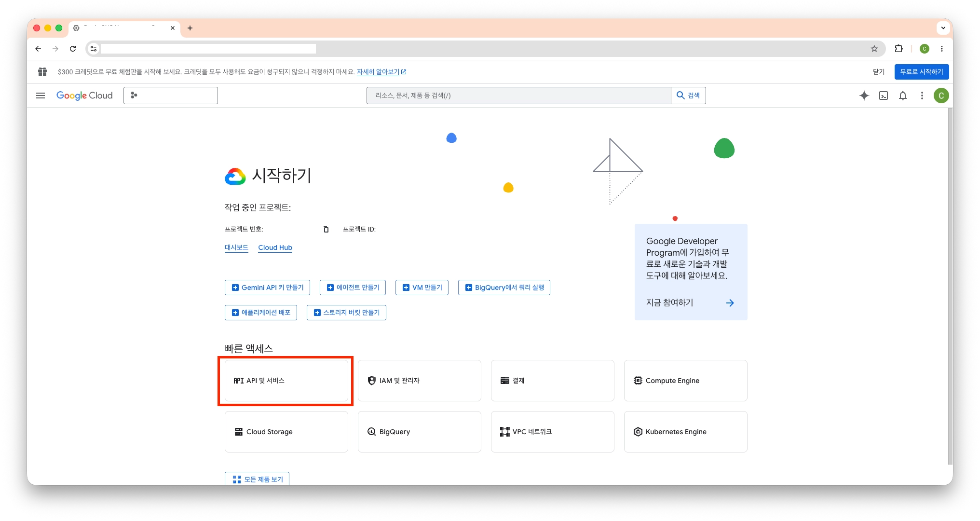Click 스토리지 버킷 만들기 button
980x521 pixels.
pos(346,313)
